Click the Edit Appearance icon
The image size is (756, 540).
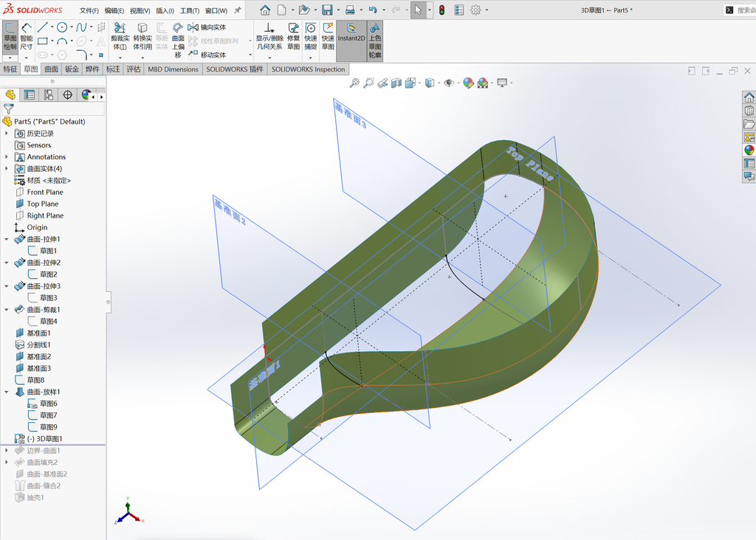pos(467,83)
